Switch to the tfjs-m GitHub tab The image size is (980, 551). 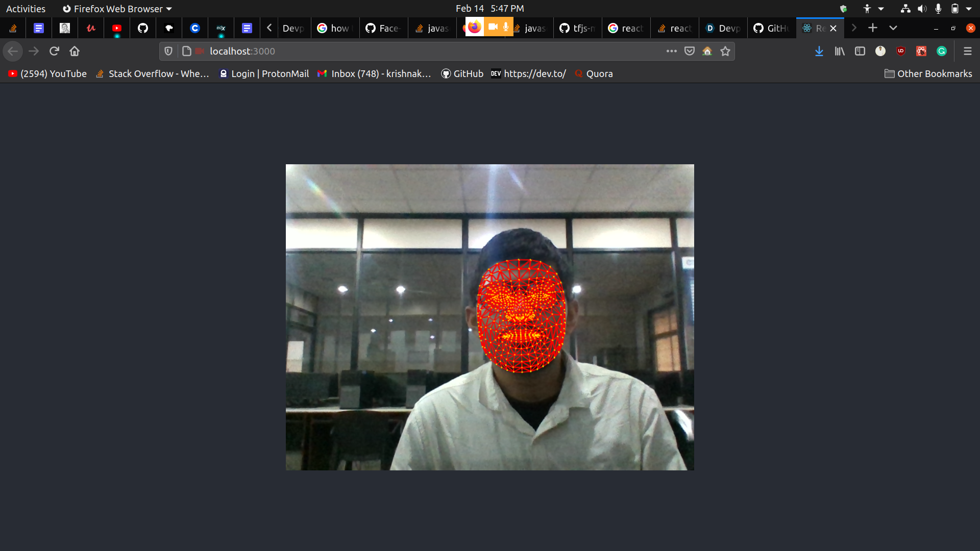(577, 28)
